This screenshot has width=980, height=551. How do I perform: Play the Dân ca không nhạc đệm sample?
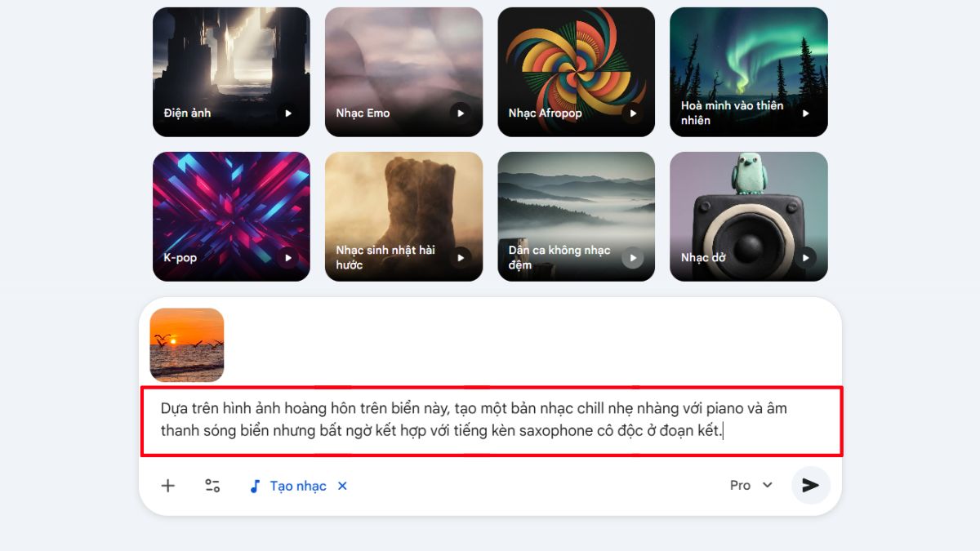[632, 258]
